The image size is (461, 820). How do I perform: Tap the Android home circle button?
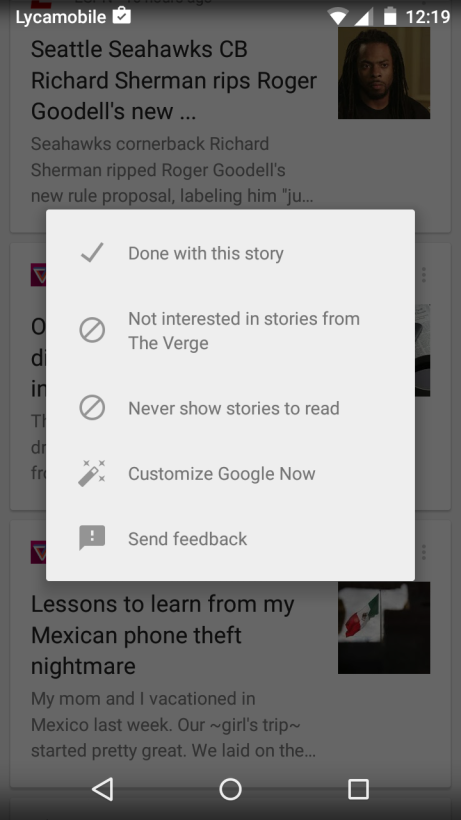230,789
